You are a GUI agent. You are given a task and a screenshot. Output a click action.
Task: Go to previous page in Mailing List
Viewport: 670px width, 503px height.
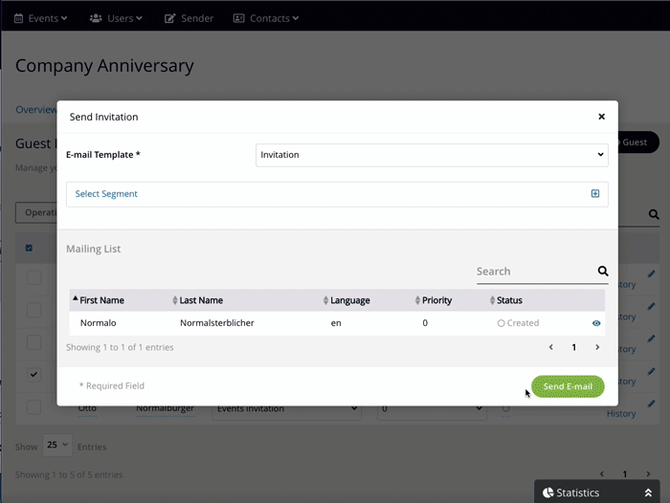click(551, 348)
